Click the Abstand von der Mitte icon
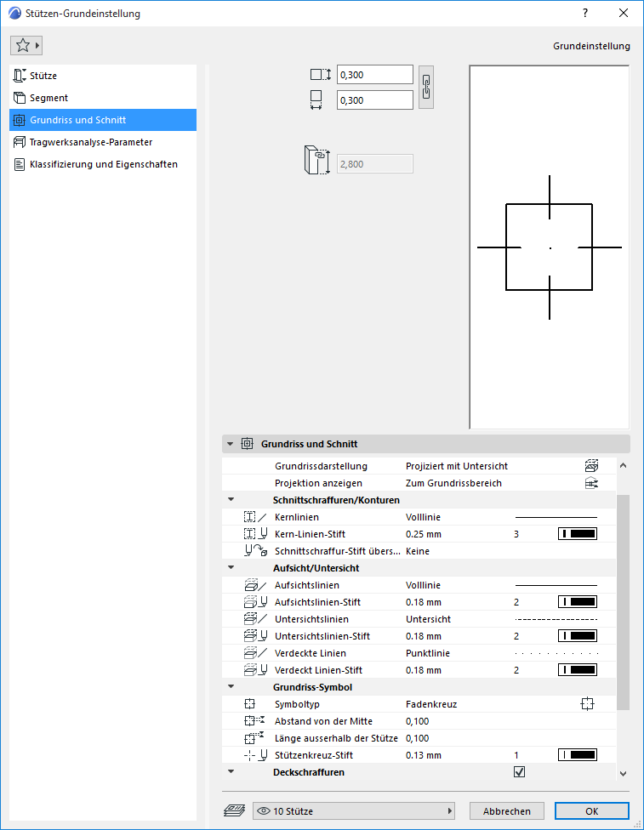This screenshot has width=644, height=830. 254,720
